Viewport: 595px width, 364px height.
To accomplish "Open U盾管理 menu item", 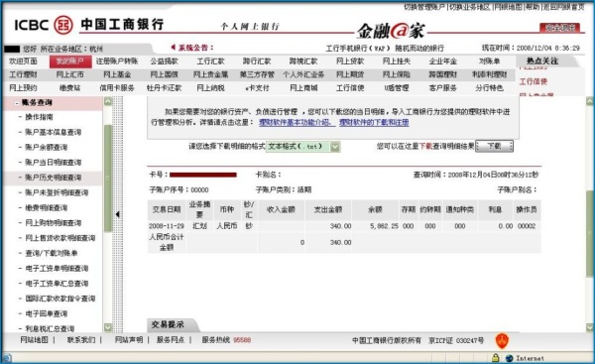I will point(397,88).
